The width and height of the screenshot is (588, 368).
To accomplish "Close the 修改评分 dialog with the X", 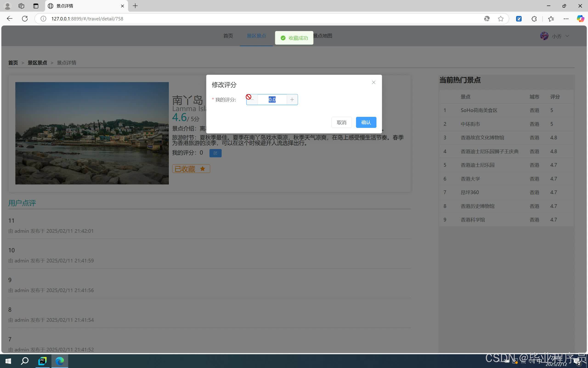I will (373, 83).
